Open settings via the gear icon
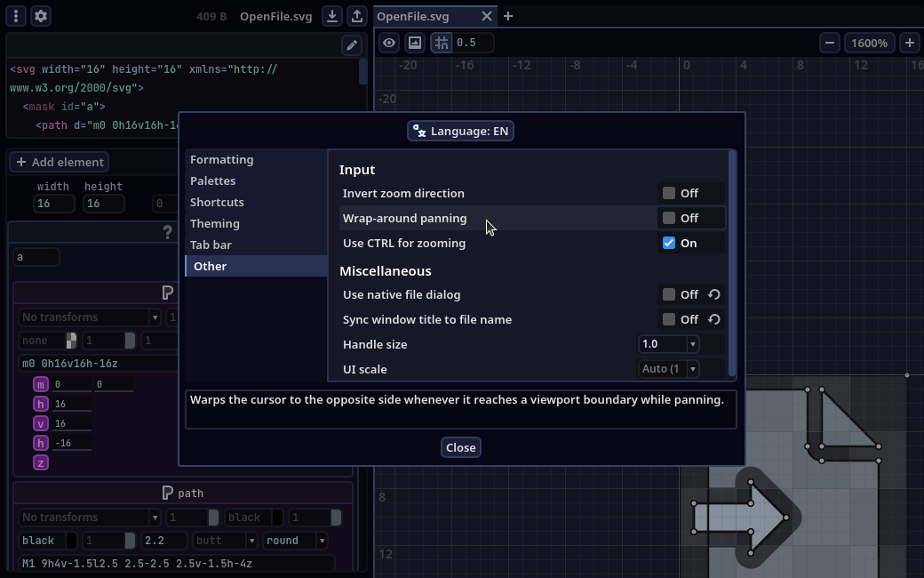The image size is (924, 578). tap(41, 16)
